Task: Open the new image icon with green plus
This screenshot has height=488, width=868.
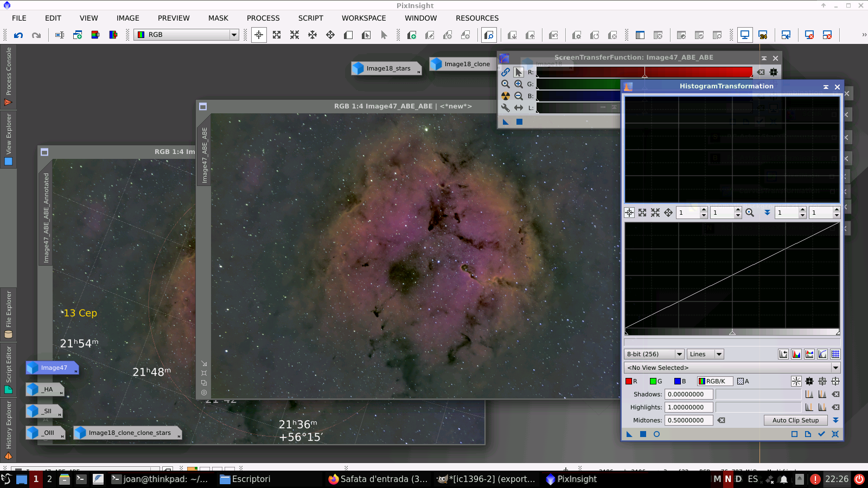Action: (x=413, y=35)
